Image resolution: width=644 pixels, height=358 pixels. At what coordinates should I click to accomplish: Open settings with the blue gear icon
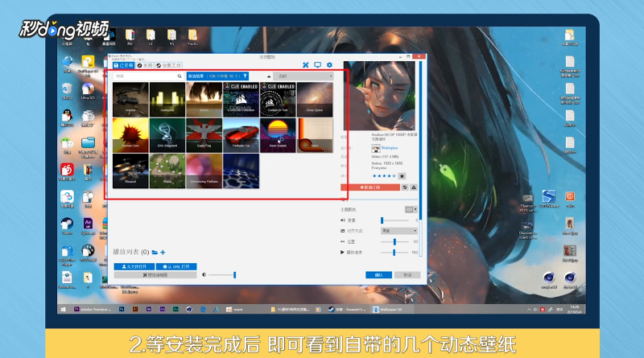tap(329, 65)
